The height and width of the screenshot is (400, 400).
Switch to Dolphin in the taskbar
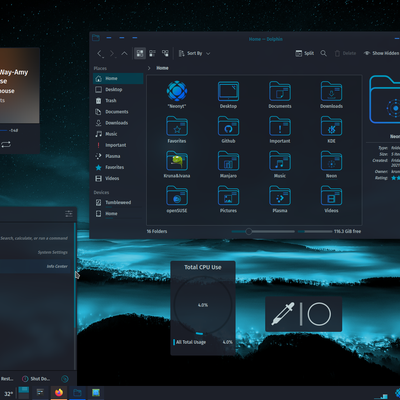[x=77, y=393]
